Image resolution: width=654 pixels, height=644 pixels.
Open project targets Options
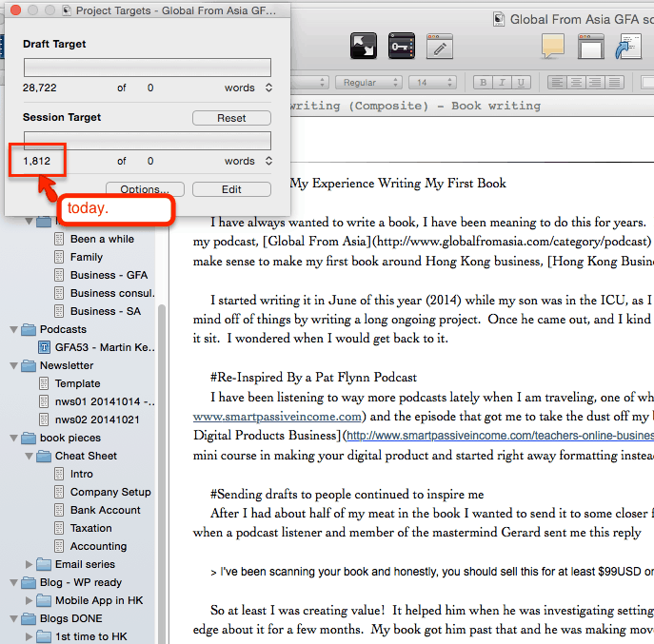point(145,188)
